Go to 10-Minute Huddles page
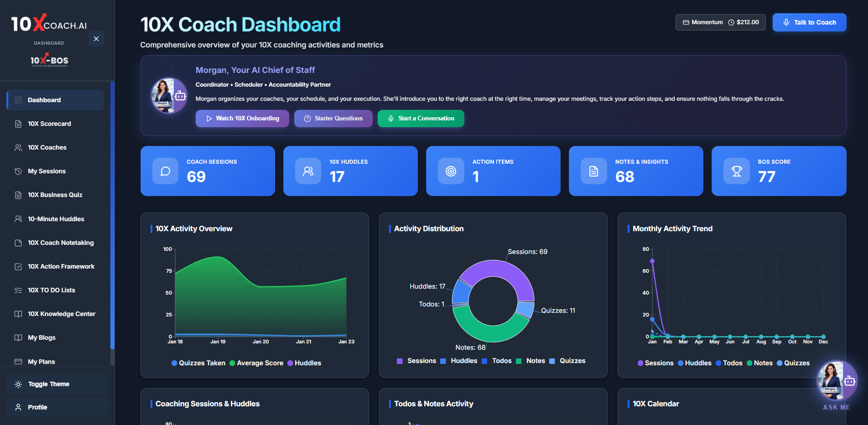 (x=56, y=219)
